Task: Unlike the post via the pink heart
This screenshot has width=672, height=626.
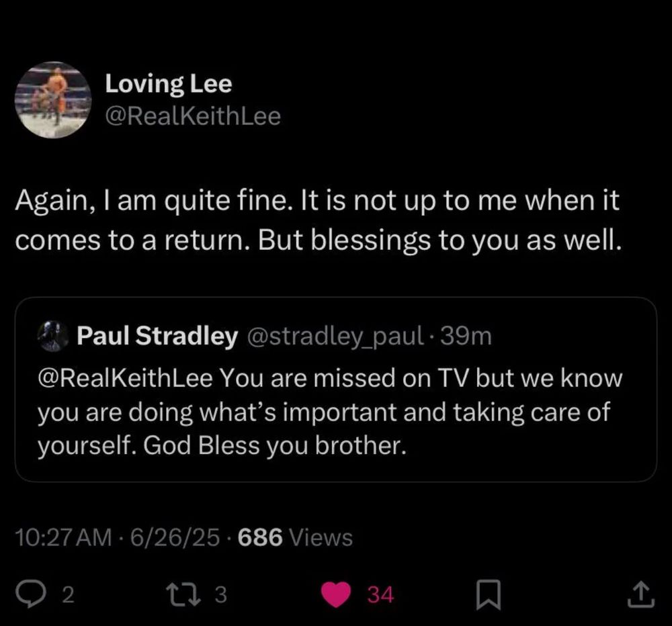Action: tap(338, 594)
